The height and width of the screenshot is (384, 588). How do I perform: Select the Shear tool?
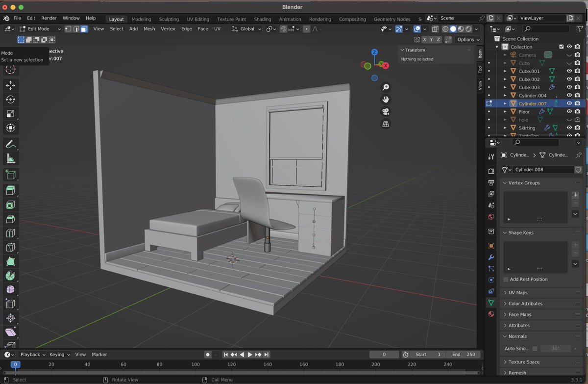pos(10,333)
